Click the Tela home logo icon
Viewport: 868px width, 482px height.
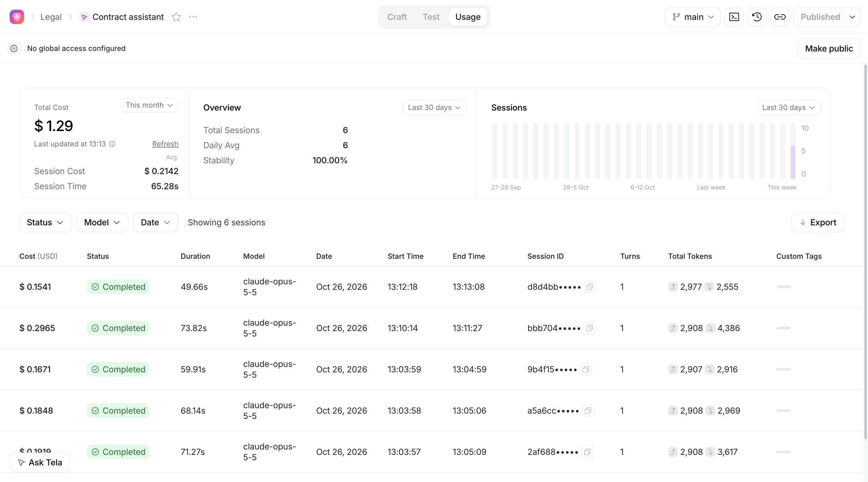click(x=17, y=17)
